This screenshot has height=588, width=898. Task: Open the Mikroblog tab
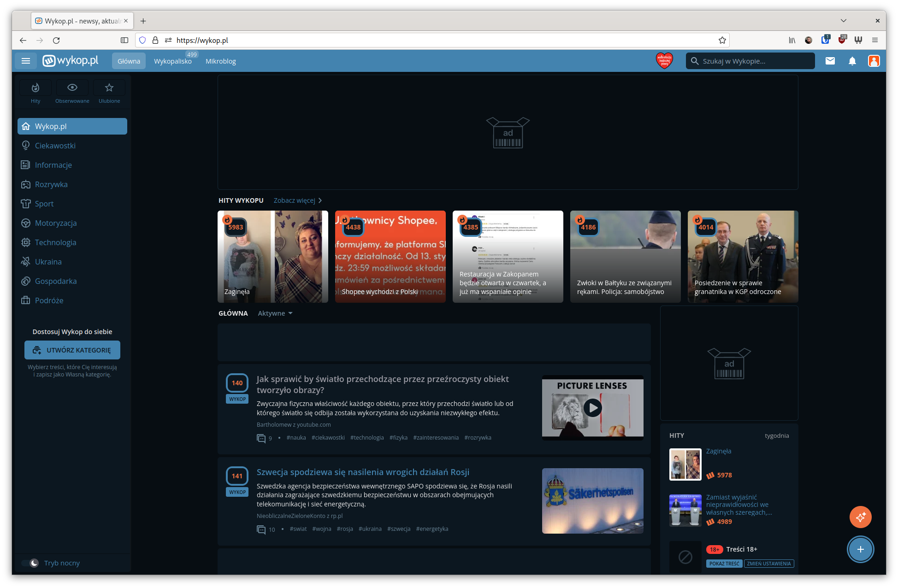(x=220, y=61)
